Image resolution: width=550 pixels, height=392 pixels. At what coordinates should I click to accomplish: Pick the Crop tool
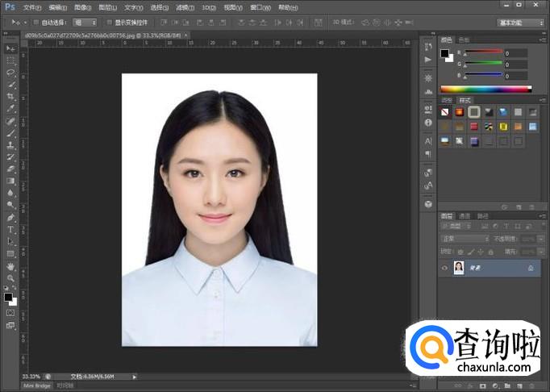(10, 96)
